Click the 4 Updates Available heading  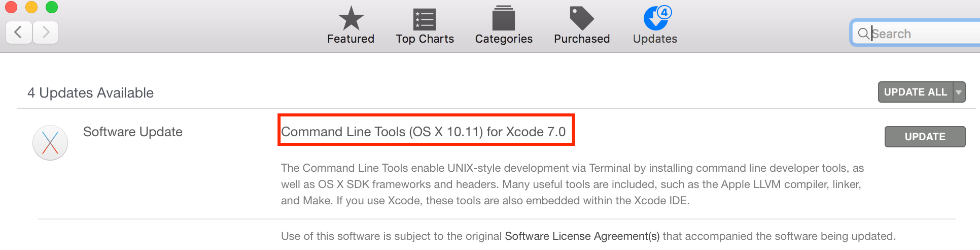tap(90, 93)
